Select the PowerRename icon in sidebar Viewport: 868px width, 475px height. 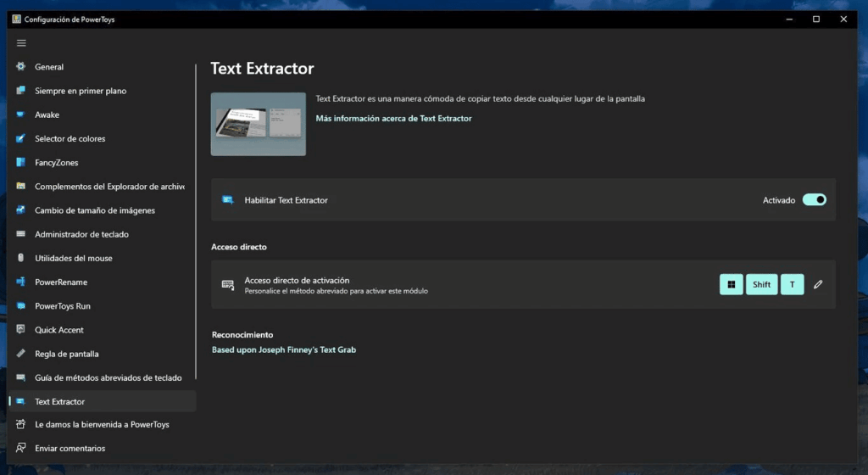[x=21, y=282]
